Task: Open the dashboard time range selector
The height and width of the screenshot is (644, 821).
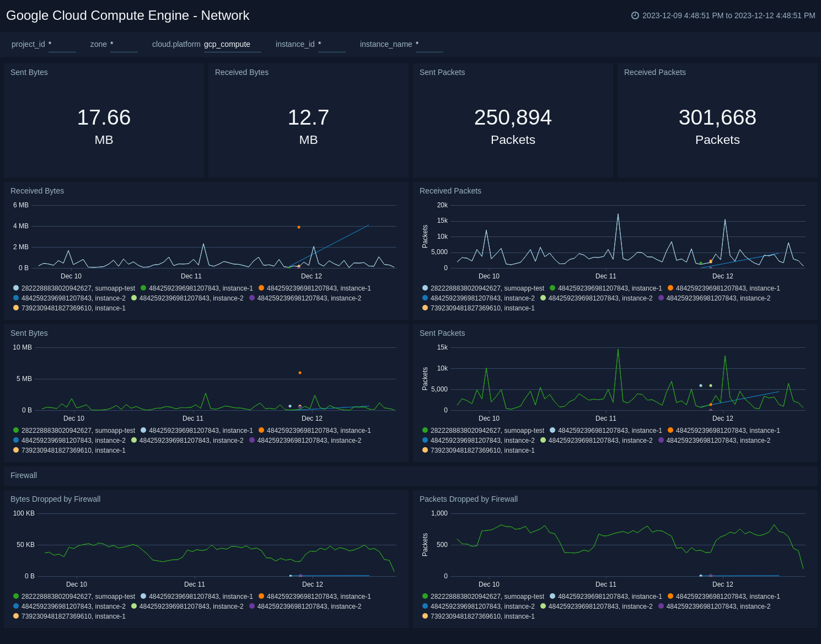Action: pos(723,15)
